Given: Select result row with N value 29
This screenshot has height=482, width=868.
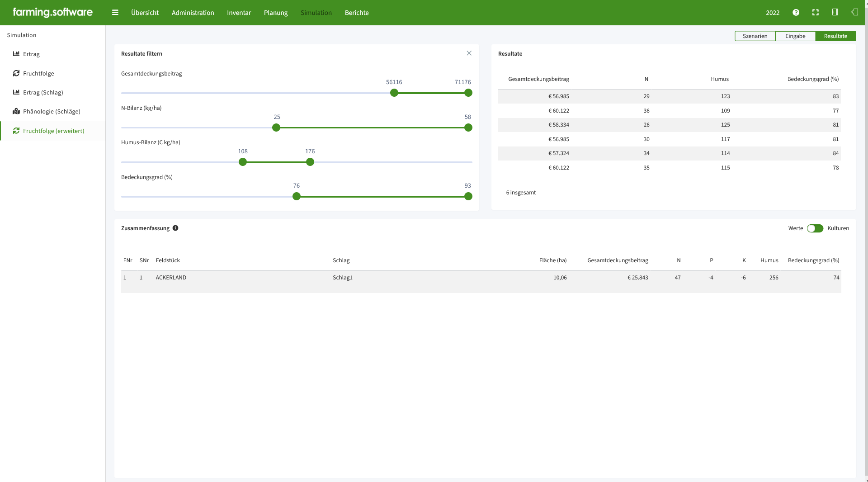Looking at the screenshot, I should click(669, 96).
